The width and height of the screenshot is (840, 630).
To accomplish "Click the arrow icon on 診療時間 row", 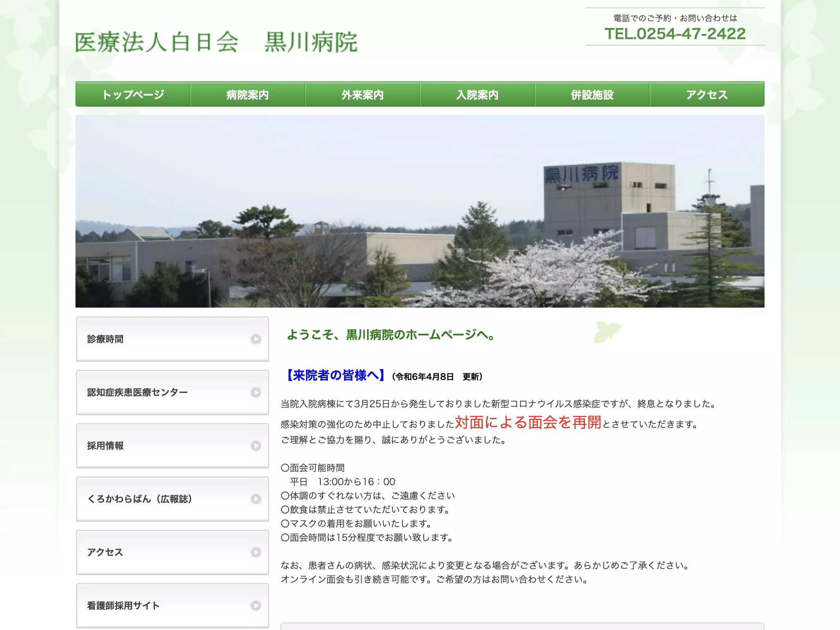I will tap(256, 339).
